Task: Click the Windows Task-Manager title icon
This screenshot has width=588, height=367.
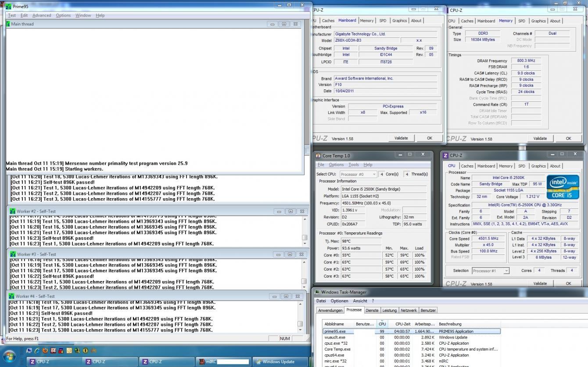Action: click(317, 292)
